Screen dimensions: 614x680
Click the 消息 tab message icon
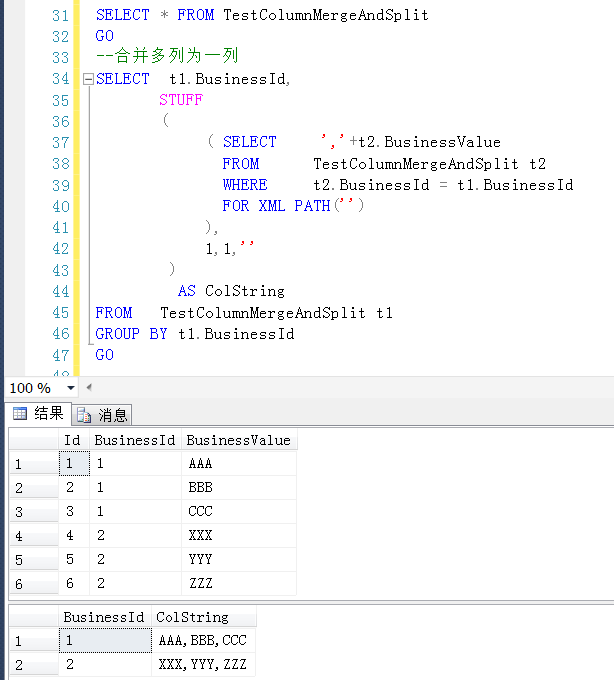point(84,415)
